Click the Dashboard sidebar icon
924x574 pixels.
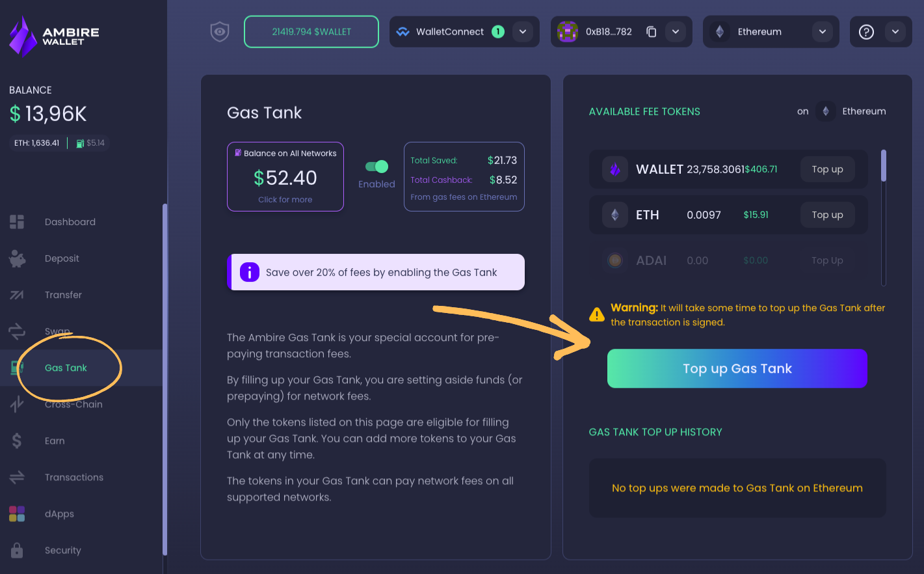(17, 222)
